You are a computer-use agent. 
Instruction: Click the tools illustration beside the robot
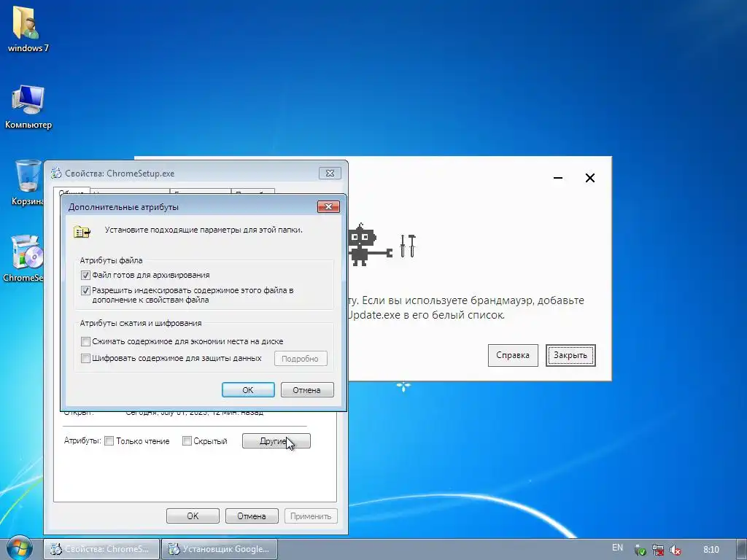pyautogui.click(x=408, y=246)
